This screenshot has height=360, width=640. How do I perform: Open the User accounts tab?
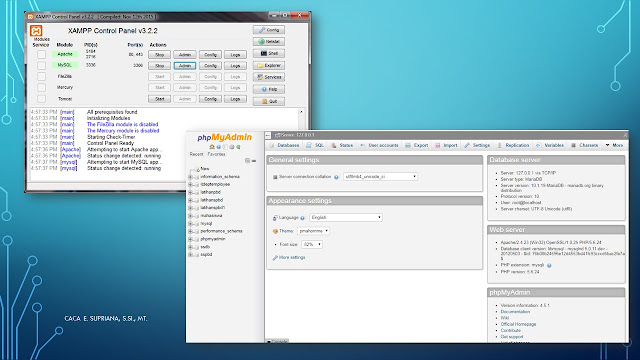pyautogui.click(x=379, y=145)
